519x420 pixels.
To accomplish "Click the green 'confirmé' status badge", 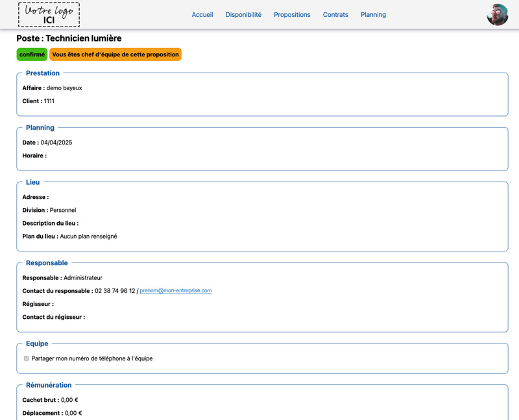I will (32, 54).
